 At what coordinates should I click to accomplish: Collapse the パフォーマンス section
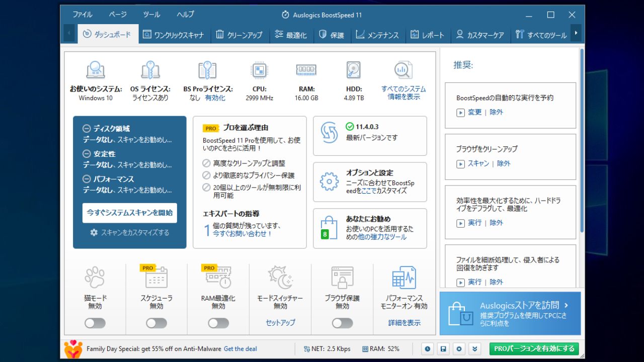[87, 179]
